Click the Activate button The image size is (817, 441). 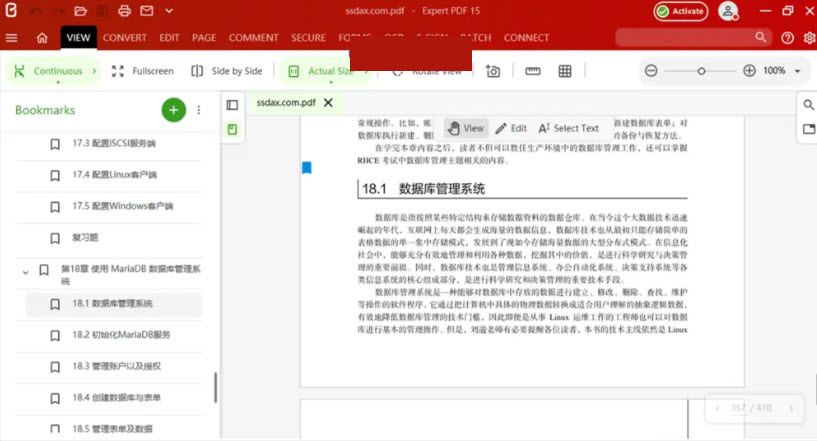680,11
